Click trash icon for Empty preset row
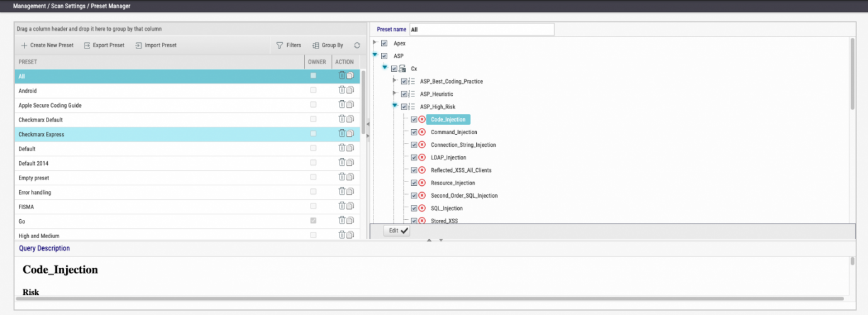Screen dimensions: 868x315 [x=342, y=177]
